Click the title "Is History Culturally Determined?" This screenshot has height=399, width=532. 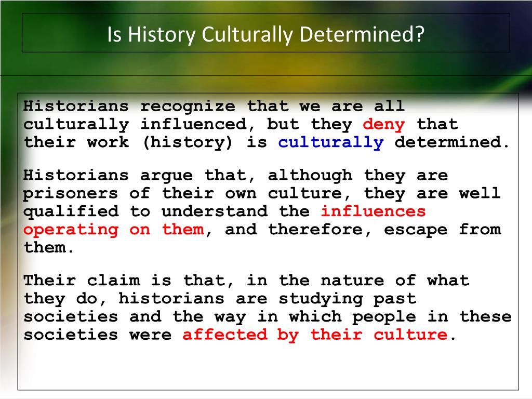pyautogui.click(x=265, y=34)
